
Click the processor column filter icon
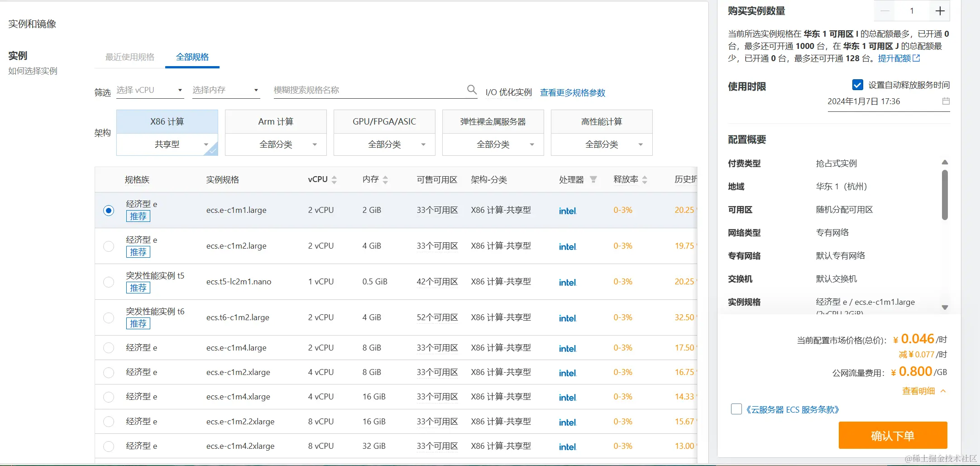[x=593, y=179]
